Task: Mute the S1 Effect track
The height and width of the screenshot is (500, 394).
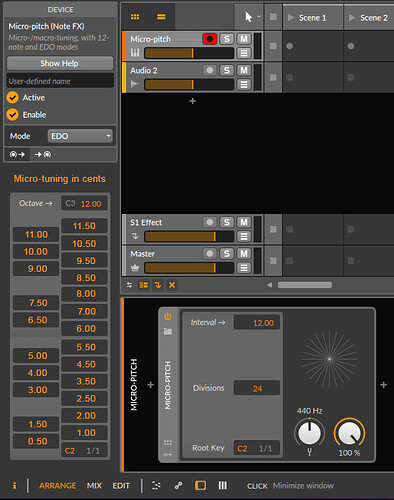Action: tap(244, 222)
